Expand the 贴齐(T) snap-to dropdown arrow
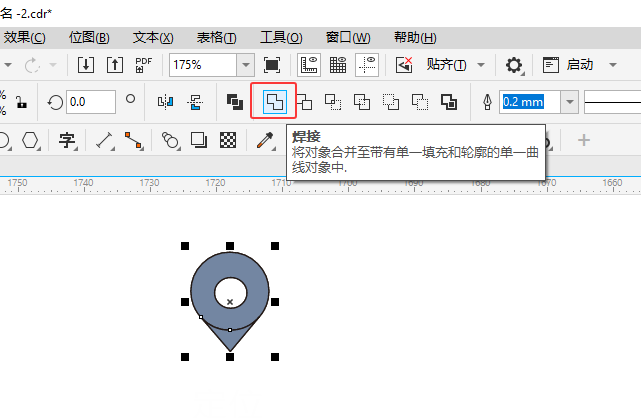Image resolution: width=641 pixels, height=418 pixels. [x=481, y=65]
